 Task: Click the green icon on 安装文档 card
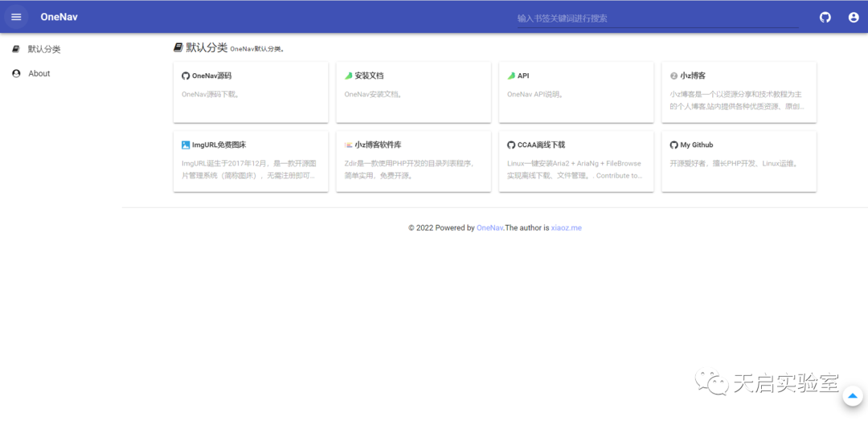tap(348, 76)
